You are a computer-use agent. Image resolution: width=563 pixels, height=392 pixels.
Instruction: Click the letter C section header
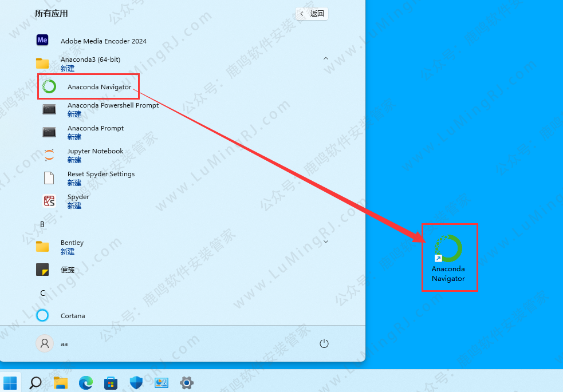(42, 293)
